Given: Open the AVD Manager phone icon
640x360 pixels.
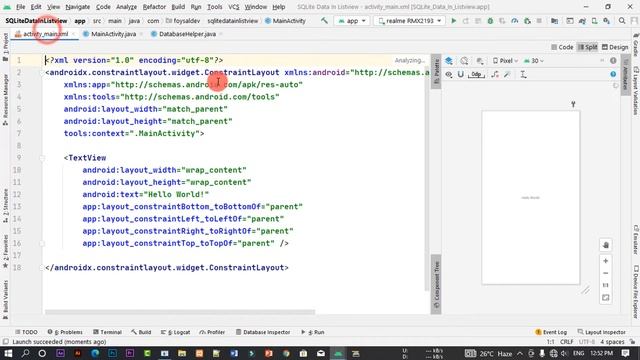Looking at the screenshot, I should (595, 21).
